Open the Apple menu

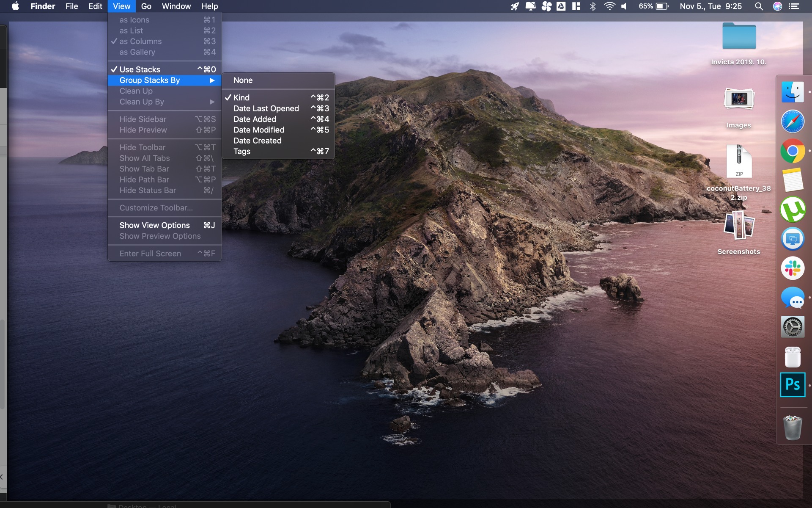[15, 6]
